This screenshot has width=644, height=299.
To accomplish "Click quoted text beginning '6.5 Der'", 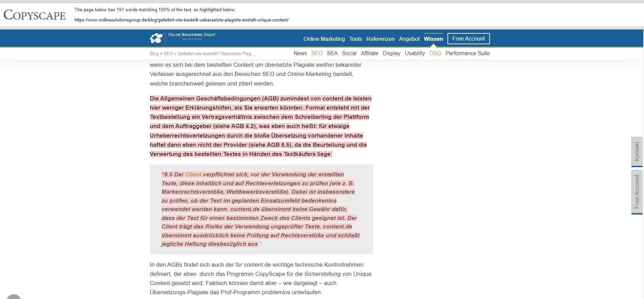I will [x=261, y=209].
